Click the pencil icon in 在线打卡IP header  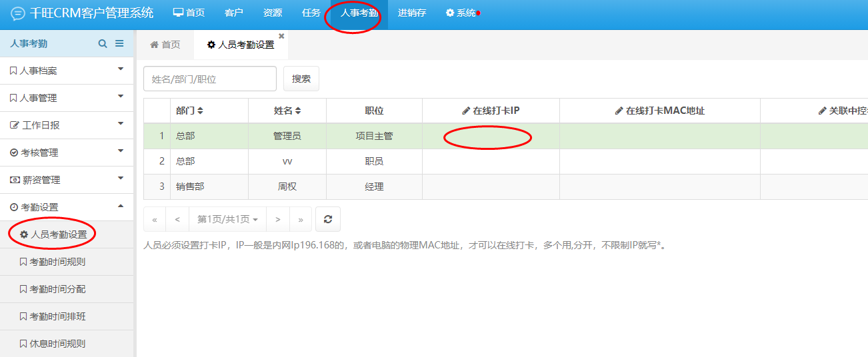[x=466, y=111]
